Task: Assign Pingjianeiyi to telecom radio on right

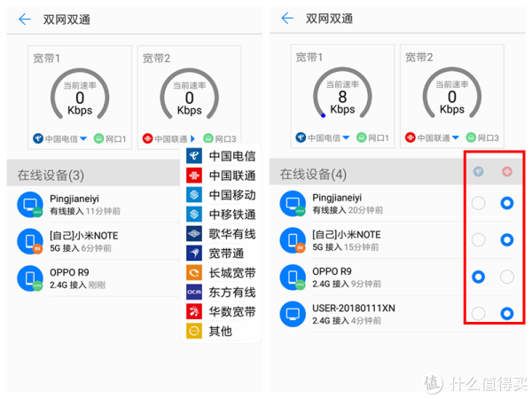Action: pos(479,203)
